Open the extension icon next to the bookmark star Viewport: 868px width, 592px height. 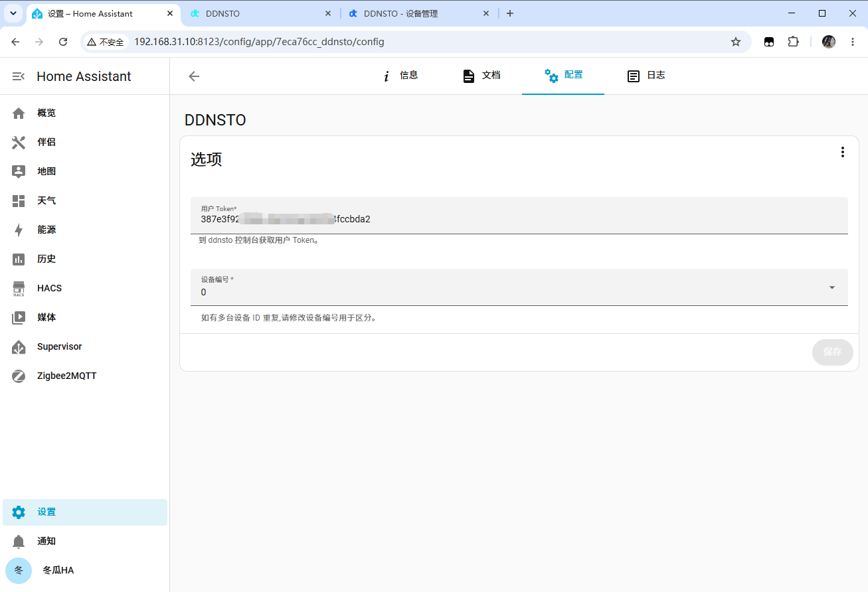click(769, 42)
